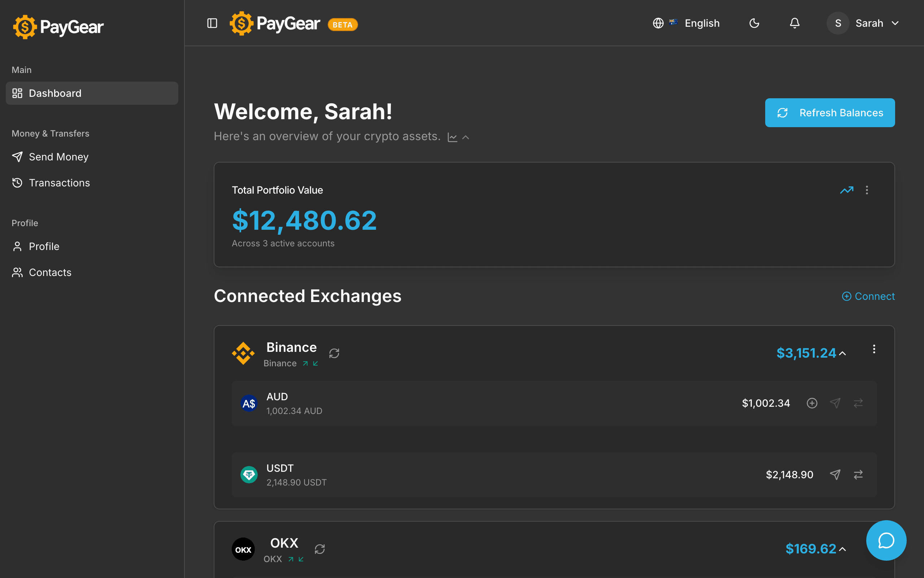Screen dimensions: 924x578
Task: Open English language selector
Action: tap(686, 23)
